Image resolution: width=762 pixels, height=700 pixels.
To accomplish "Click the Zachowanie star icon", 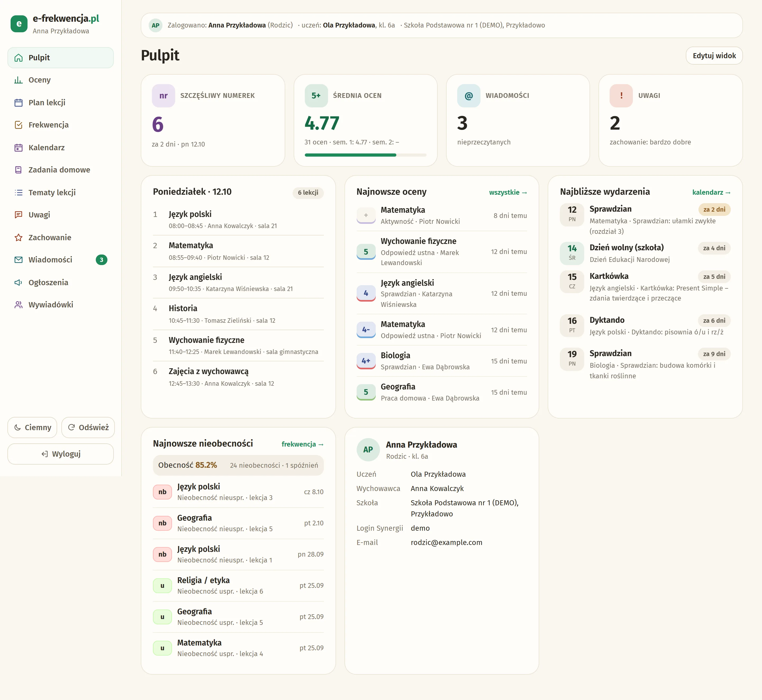I will [18, 238].
